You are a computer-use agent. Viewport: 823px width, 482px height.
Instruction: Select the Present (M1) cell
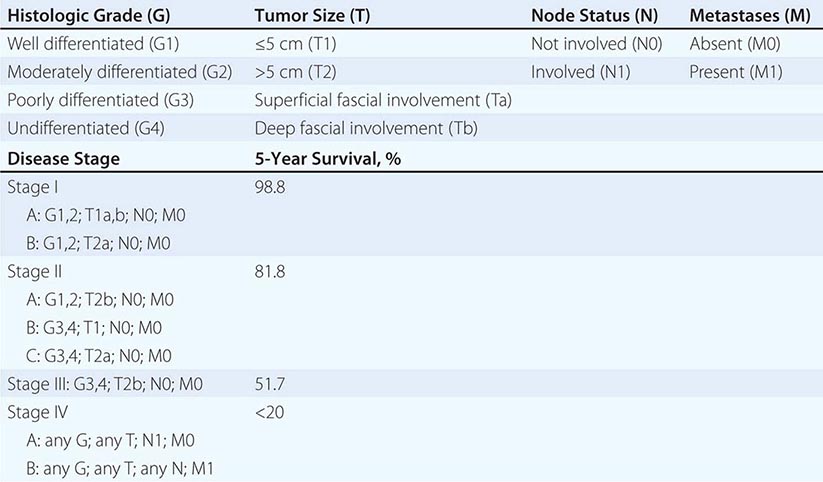735,72
